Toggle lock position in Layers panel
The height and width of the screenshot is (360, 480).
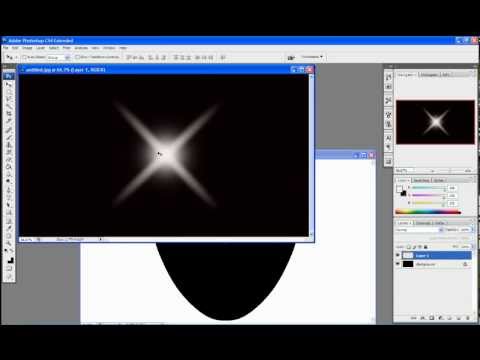click(x=420, y=247)
